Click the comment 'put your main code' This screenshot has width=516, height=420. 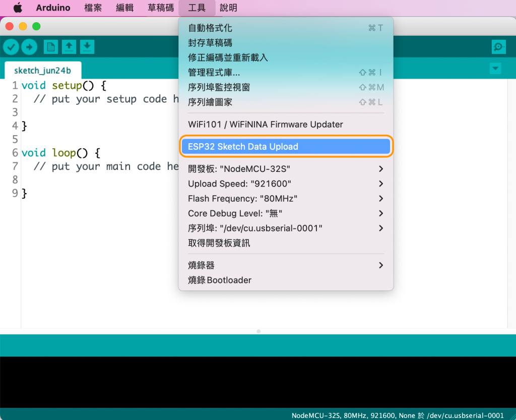106,166
